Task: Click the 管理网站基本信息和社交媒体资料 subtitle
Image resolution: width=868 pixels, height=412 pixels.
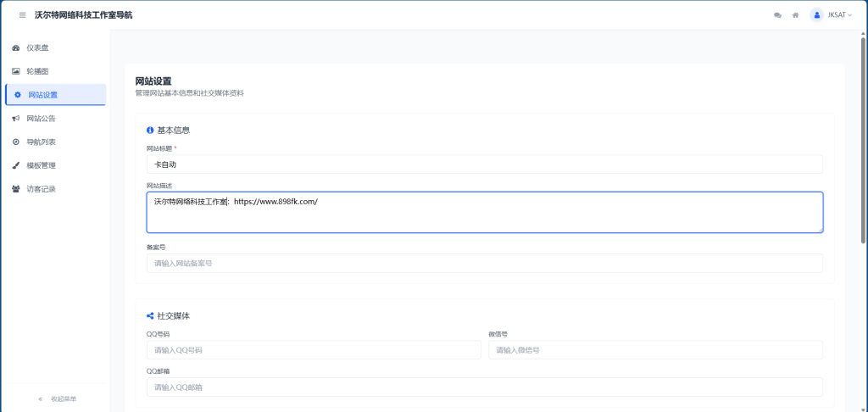Action: pos(189,93)
